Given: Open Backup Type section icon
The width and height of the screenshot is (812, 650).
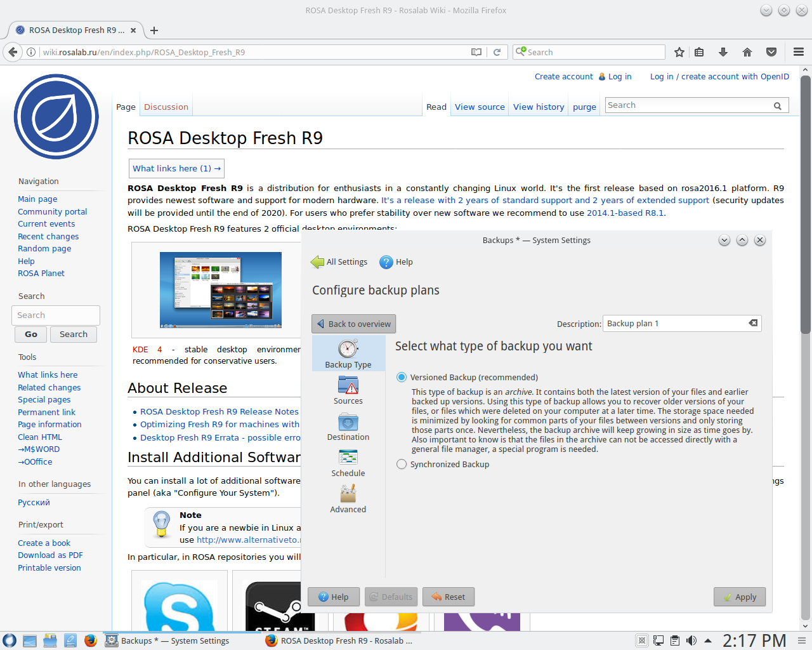Looking at the screenshot, I should pos(348,353).
